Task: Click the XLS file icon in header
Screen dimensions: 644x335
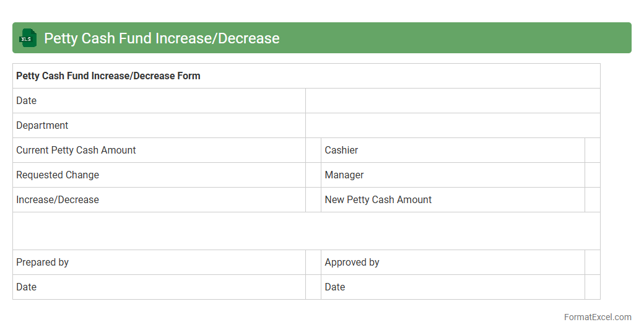Action: point(27,38)
